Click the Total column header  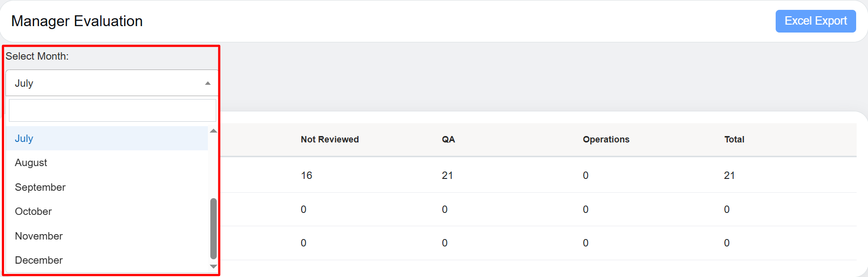pos(734,139)
